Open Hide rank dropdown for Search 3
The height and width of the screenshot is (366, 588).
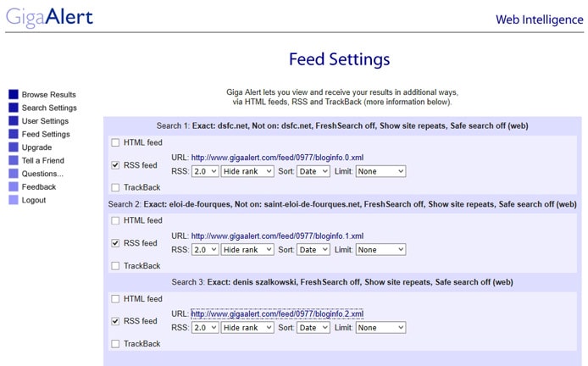pos(247,328)
